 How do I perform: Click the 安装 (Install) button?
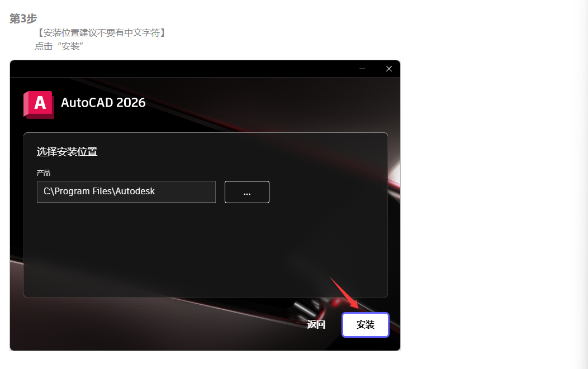coord(365,324)
